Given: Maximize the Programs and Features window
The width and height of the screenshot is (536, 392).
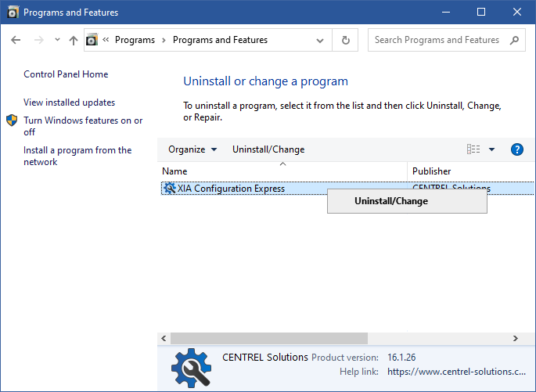Looking at the screenshot, I should (481, 12).
